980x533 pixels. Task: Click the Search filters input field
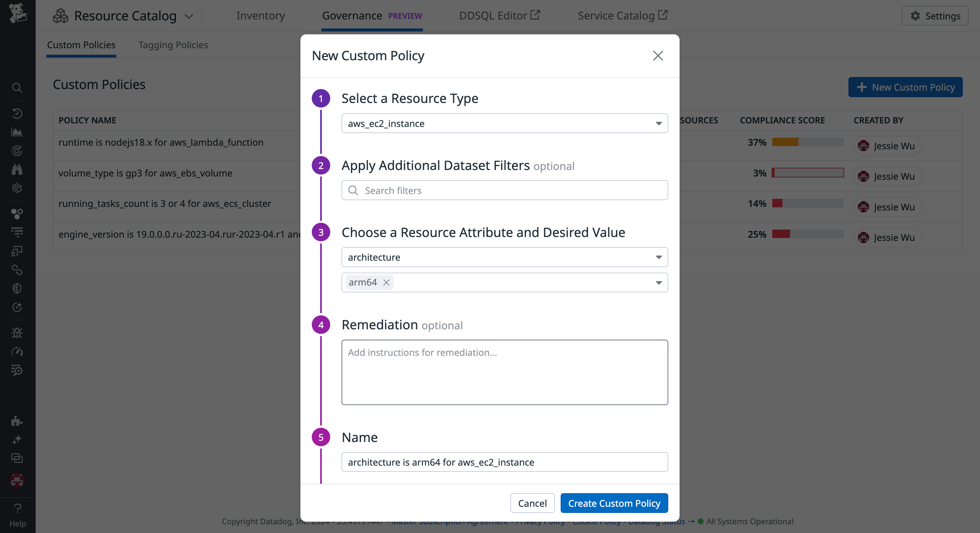click(x=505, y=190)
